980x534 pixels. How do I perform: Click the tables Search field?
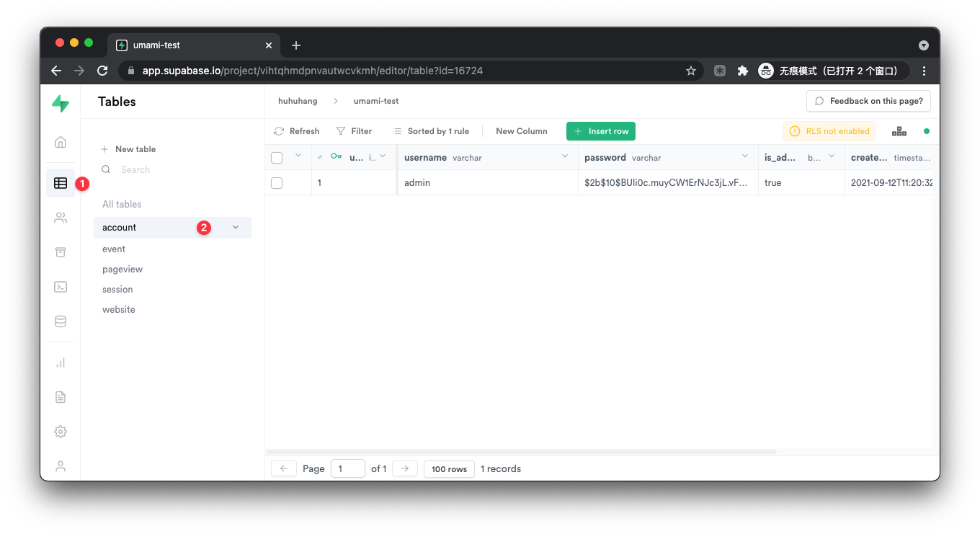(173, 170)
